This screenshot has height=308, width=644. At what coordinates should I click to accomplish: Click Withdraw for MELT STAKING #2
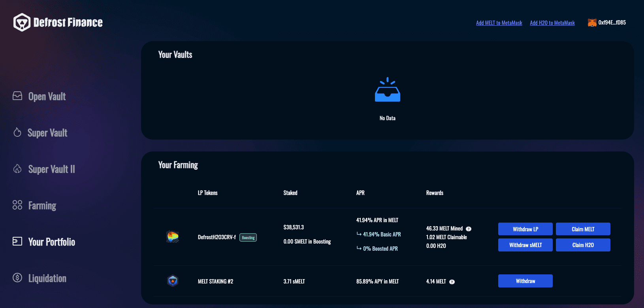[x=525, y=281]
